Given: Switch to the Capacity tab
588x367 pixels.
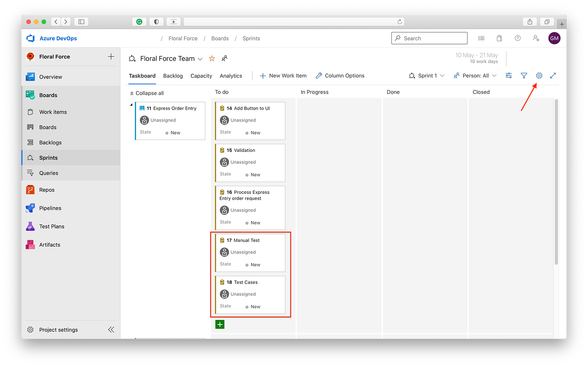Looking at the screenshot, I should click(201, 76).
